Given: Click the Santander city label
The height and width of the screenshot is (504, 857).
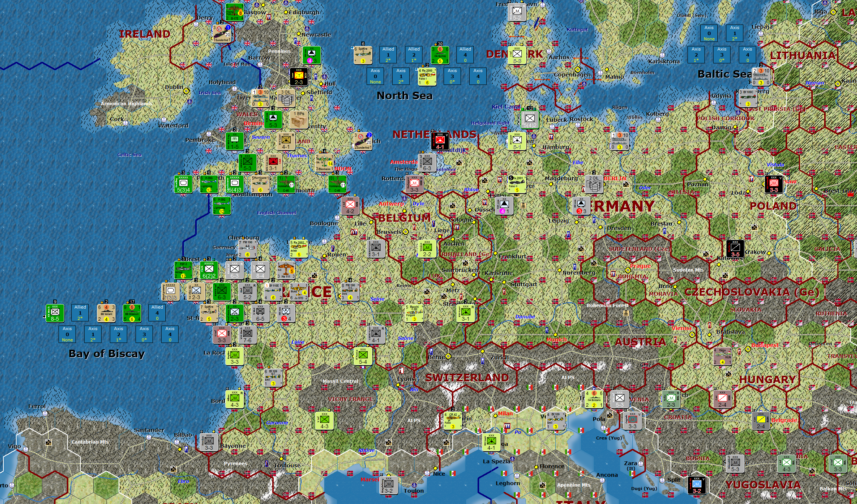Looking at the screenshot, I should tap(149, 430).
